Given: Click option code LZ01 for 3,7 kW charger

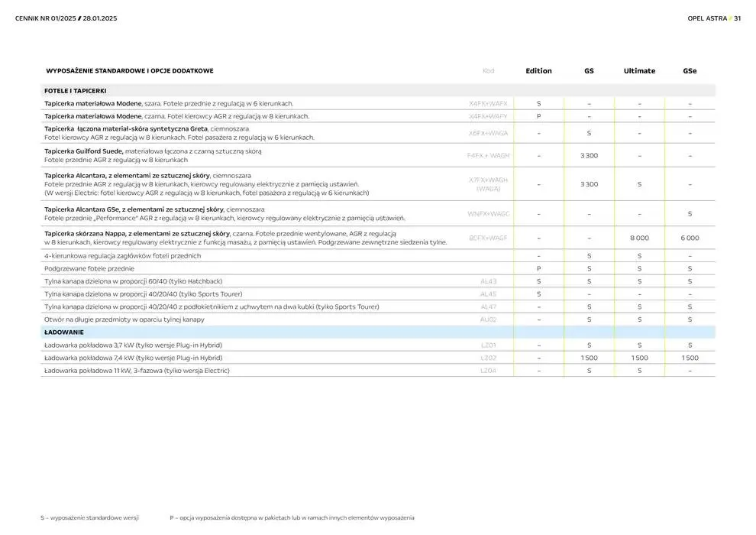Looking at the screenshot, I should pos(489,345).
